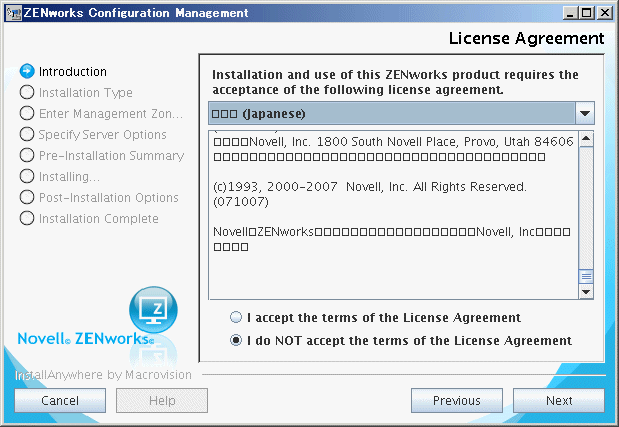Image resolution: width=619 pixels, height=427 pixels.
Task: Click the (Japanese) language combo box
Action: 401,114
